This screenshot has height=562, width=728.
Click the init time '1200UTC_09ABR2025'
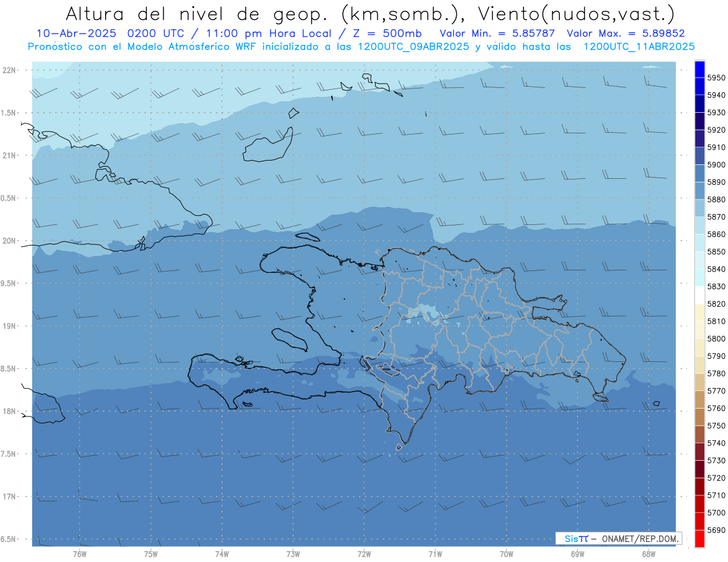pos(414,47)
